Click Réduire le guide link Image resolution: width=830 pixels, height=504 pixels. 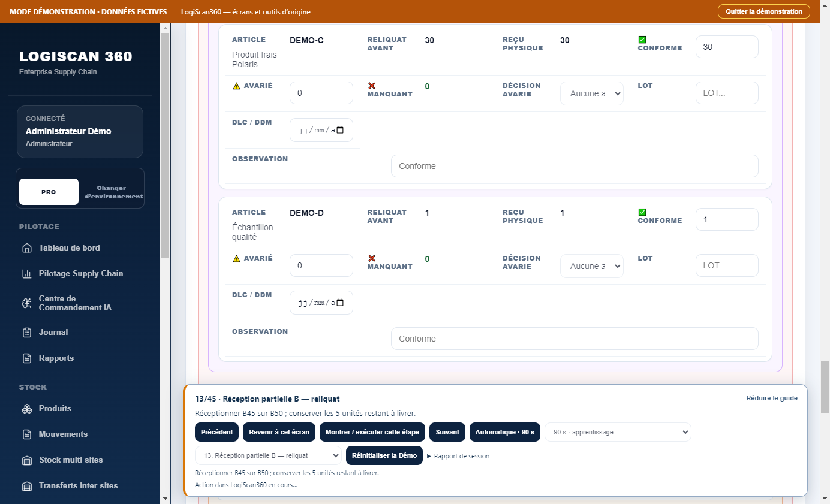tap(772, 398)
